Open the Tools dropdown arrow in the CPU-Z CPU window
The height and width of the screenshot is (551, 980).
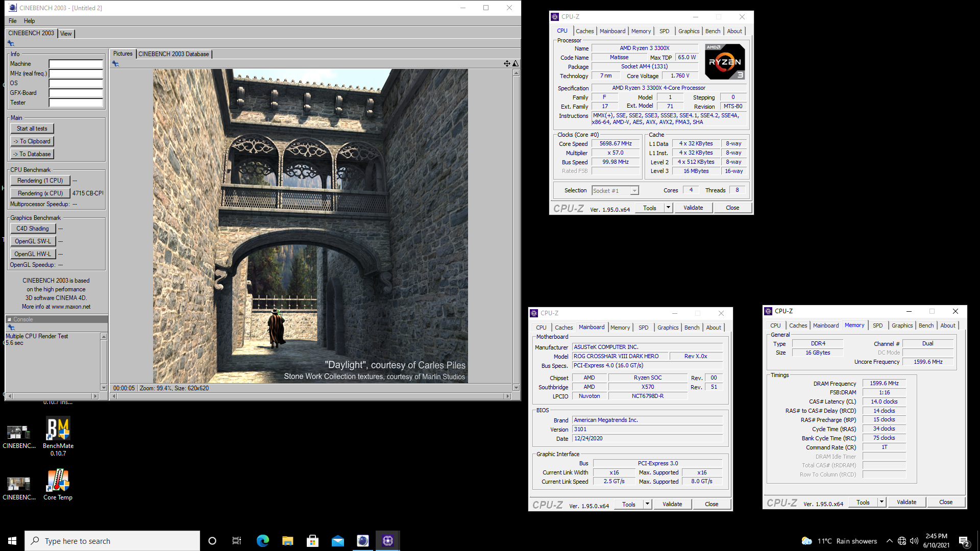point(668,208)
